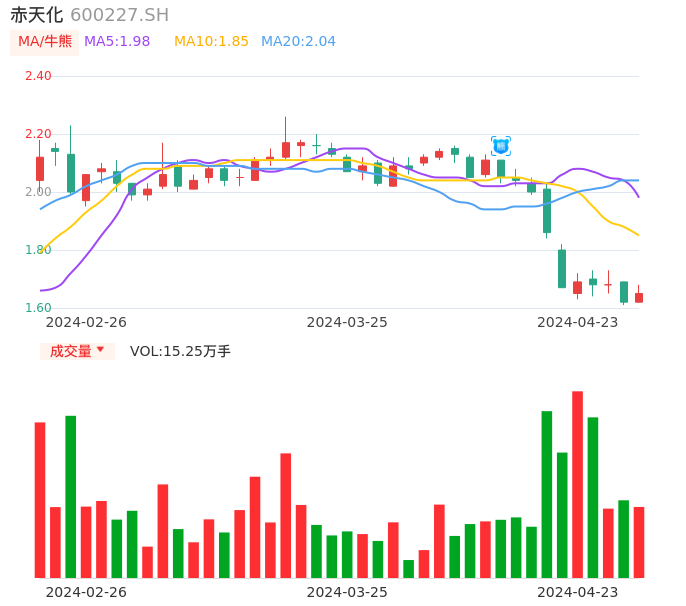Image resolution: width=686 pixels, height=606 pixels.
Task: Click the rightmost candlestick on the price chart
Action: pos(639,297)
